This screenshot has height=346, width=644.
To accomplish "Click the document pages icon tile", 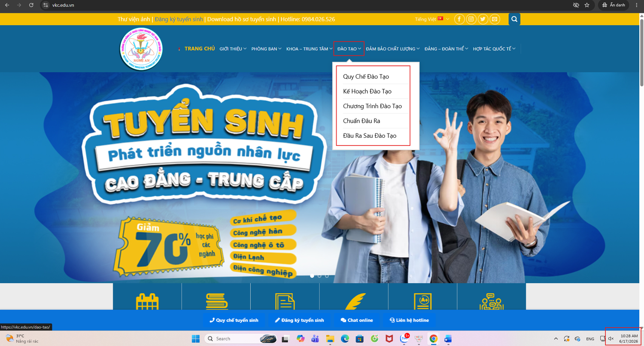I will (x=285, y=301).
